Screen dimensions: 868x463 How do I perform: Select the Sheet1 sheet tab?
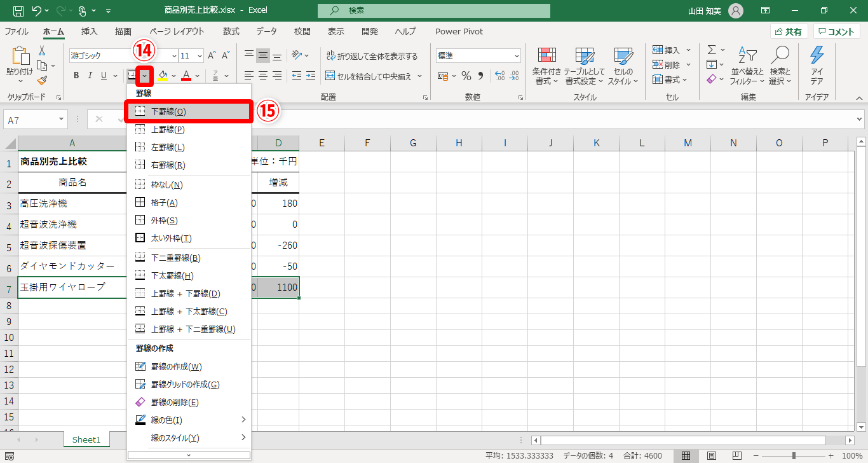(86, 439)
